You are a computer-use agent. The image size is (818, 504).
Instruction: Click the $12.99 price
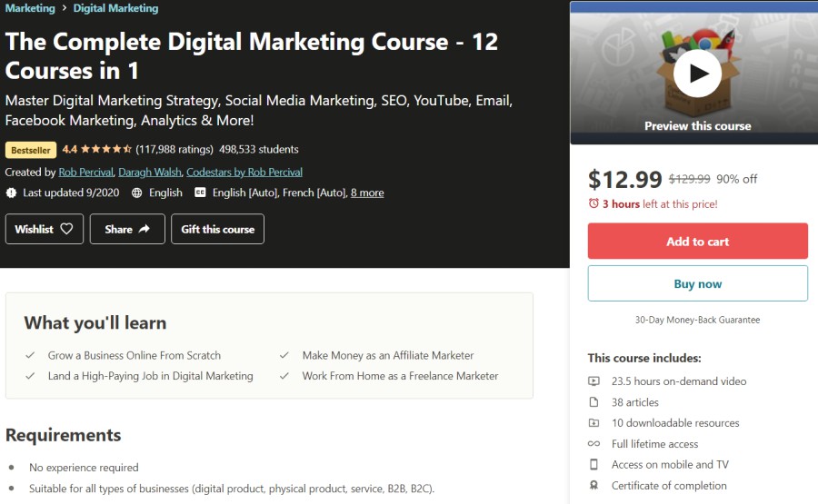pyautogui.click(x=625, y=179)
